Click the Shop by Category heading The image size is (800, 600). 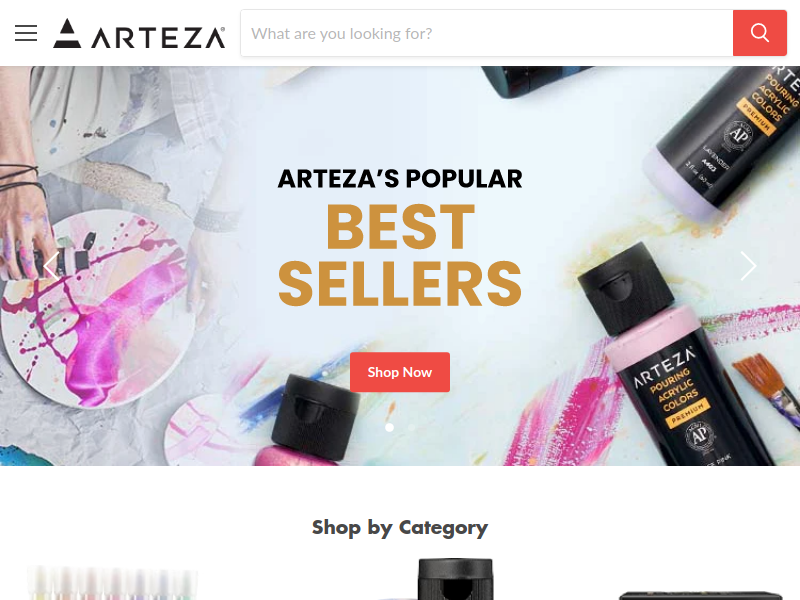[400, 528]
